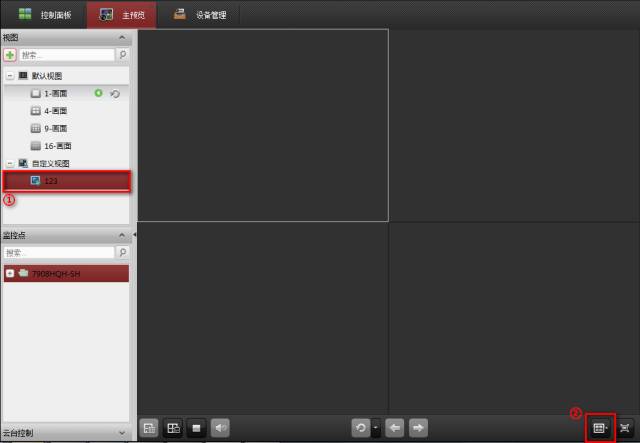Image resolution: width=640 pixels, height=443 pixels.
Task: Mute audio with the speaker icon
Action: pyautogui.click(x=220, y=428)
